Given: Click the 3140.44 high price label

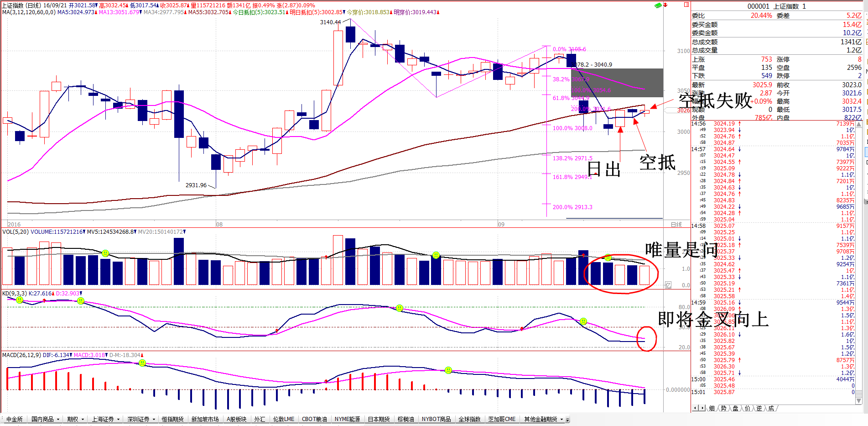Looking at the screenshot, I should pyautogui.click(x=330, y=22).
